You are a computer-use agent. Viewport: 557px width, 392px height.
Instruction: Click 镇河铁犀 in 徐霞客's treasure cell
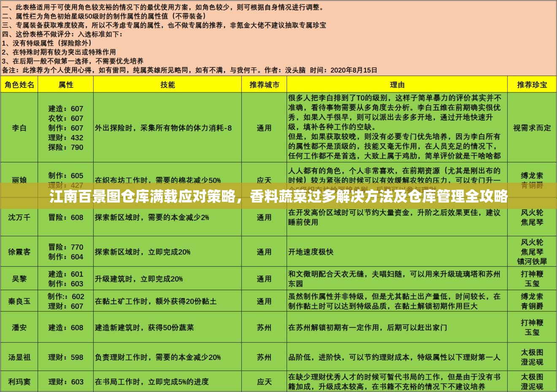pos(532,262)
